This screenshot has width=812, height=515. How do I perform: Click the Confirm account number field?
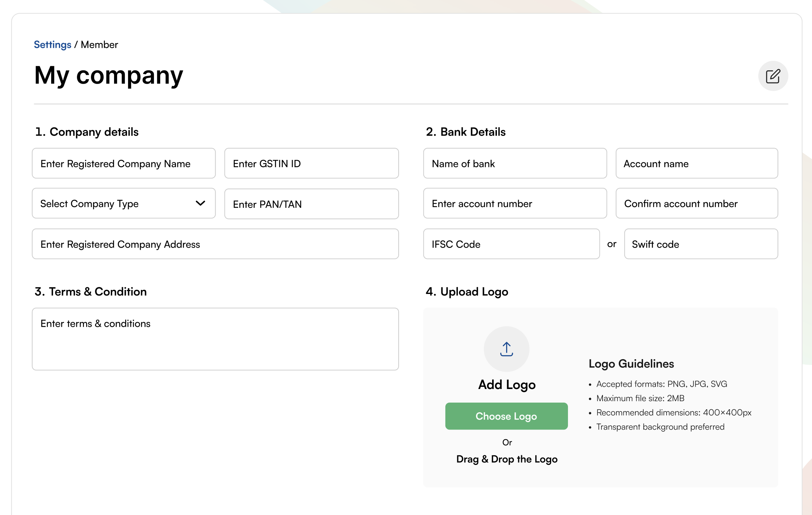pos(696,203)
